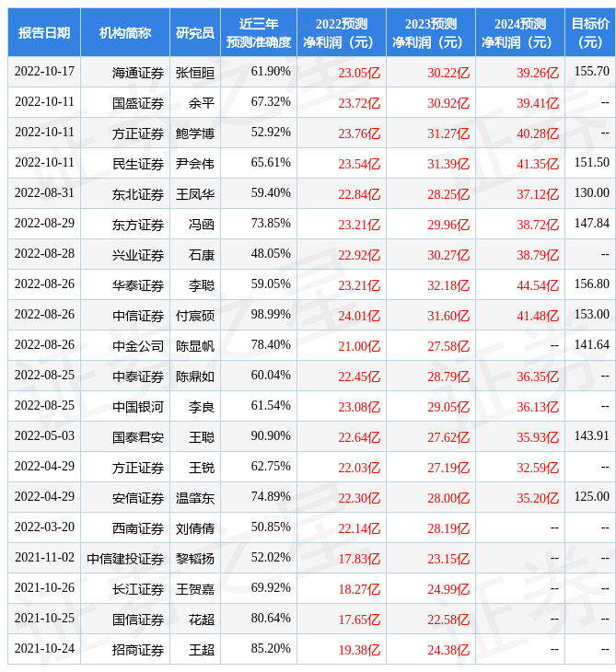Select researcher 陈显帆
This screenshot has width=616, height=672.
click(195, 347)
